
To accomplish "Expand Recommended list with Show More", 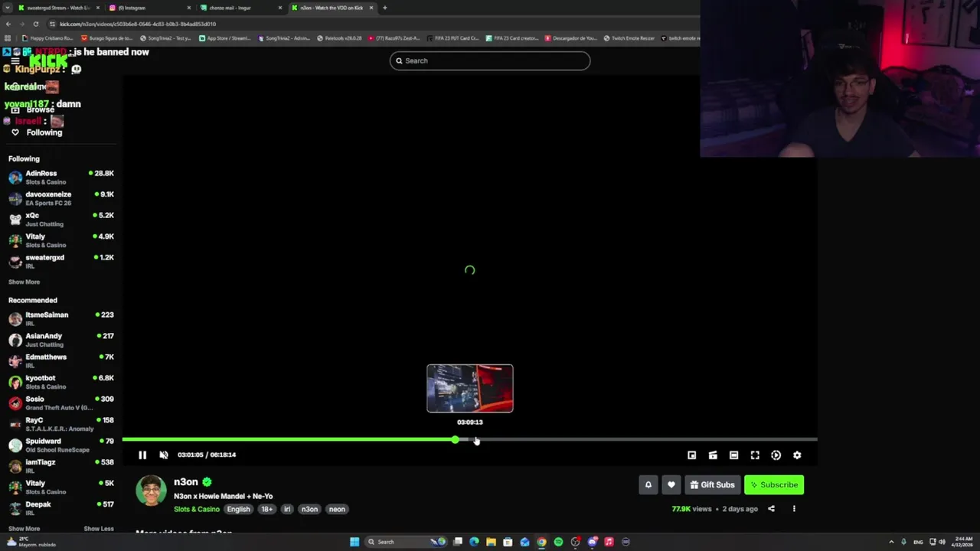I will (24, 529).
